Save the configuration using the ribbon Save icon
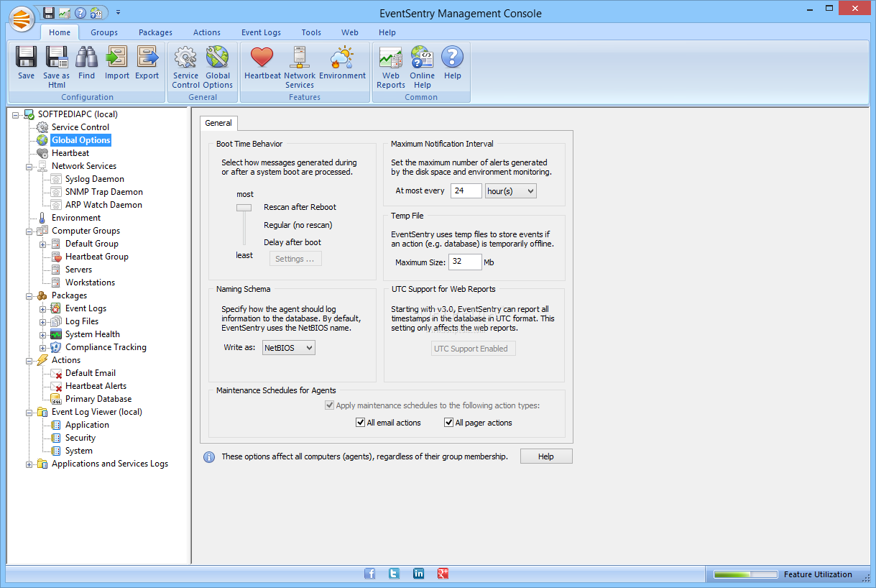Viewport: 876px width, 588px height. coord(26,63)
